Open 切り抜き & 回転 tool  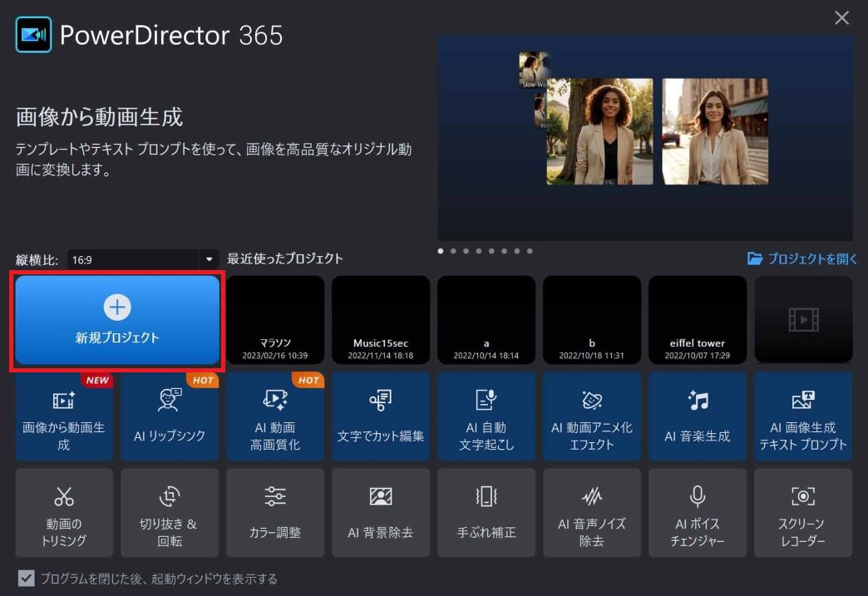[170, 513]
